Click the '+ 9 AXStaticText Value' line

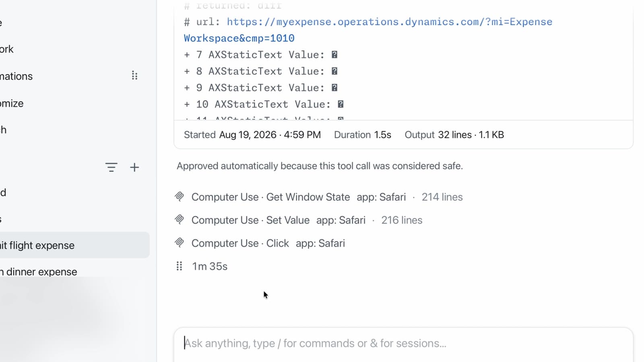click(x=261, y=88)
